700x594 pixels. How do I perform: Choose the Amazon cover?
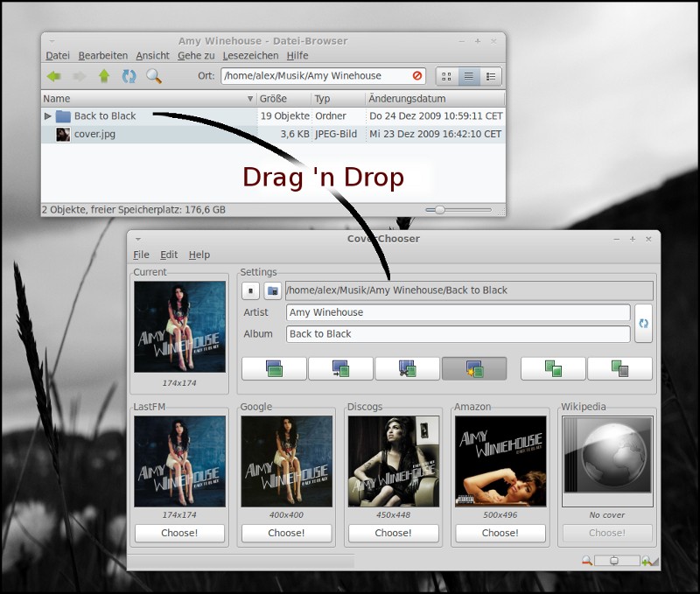click(x=500, y=533)
